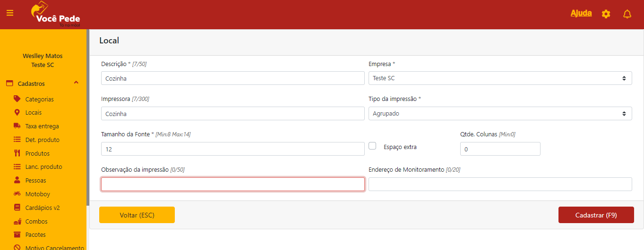The height and width of the screenshot is (250, 644).
Task: Click the Produtos utensils icon
Action: pyautogui.click(x=17, y=153)
